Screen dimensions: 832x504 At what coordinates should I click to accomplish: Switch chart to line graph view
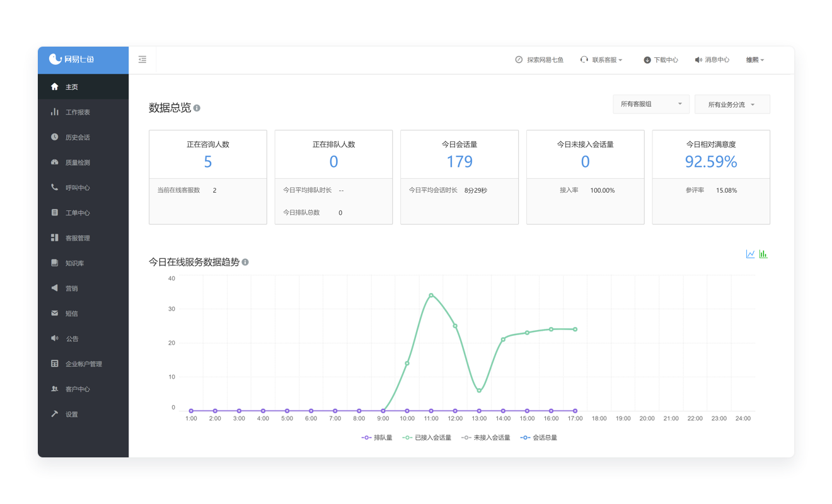click(750, 254)
